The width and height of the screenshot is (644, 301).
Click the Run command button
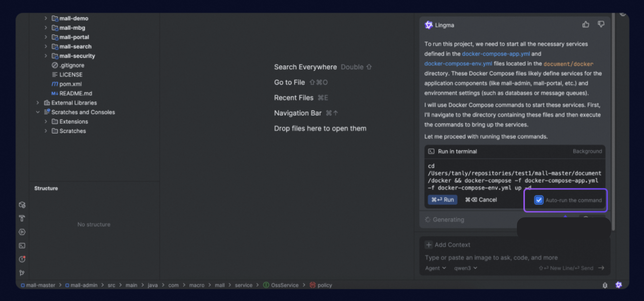click(442, 200)
